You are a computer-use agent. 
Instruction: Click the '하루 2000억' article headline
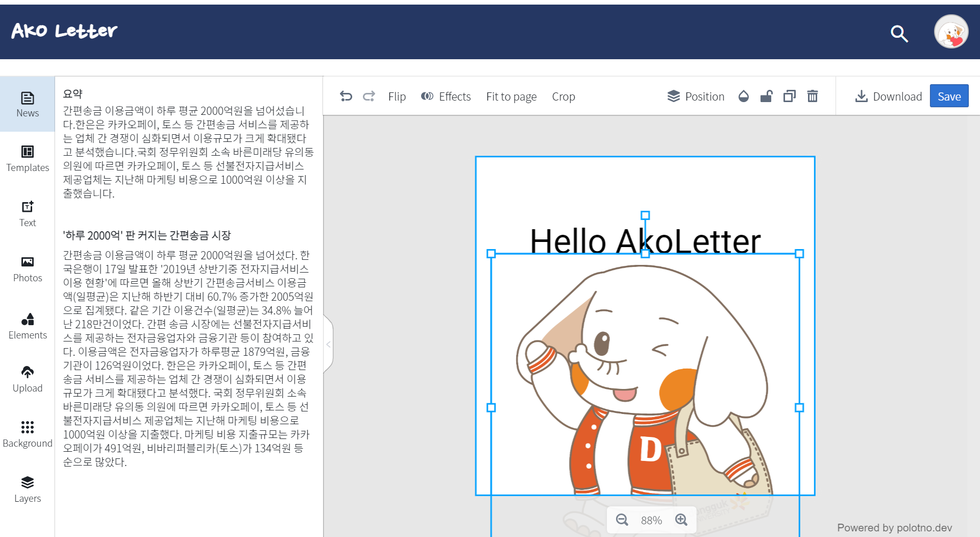147,235
